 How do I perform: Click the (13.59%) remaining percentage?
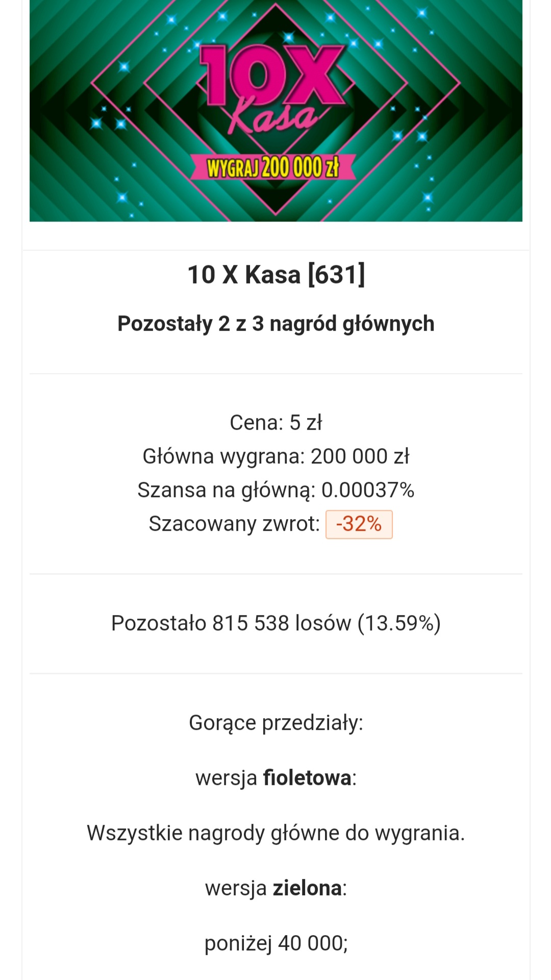(x=399, y=623)
